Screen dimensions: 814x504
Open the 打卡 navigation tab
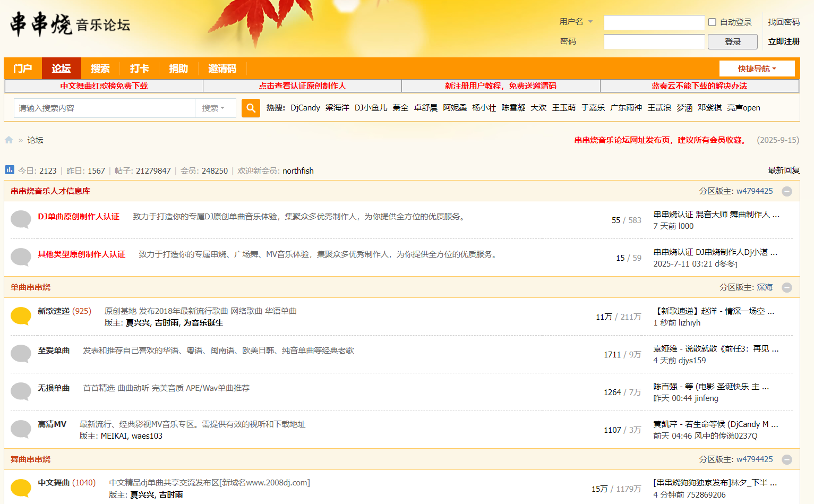(139, 69)
